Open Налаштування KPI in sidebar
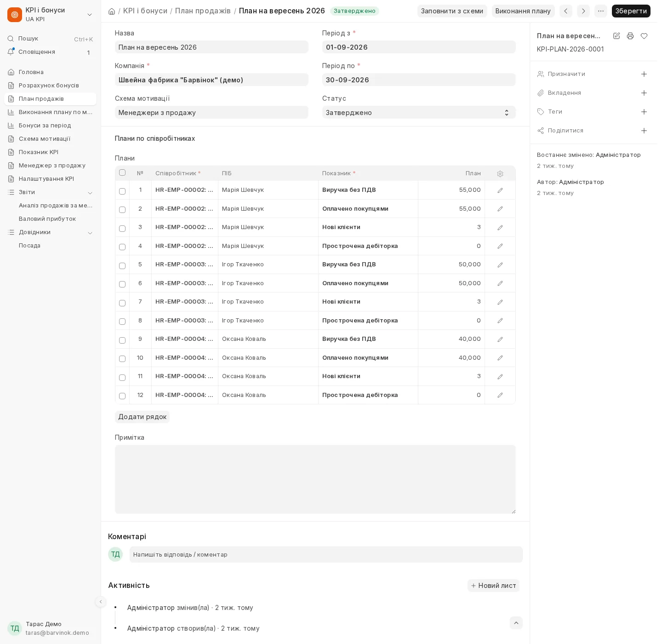This screenshot has width=662, height=644. click(x=50, y=179)
